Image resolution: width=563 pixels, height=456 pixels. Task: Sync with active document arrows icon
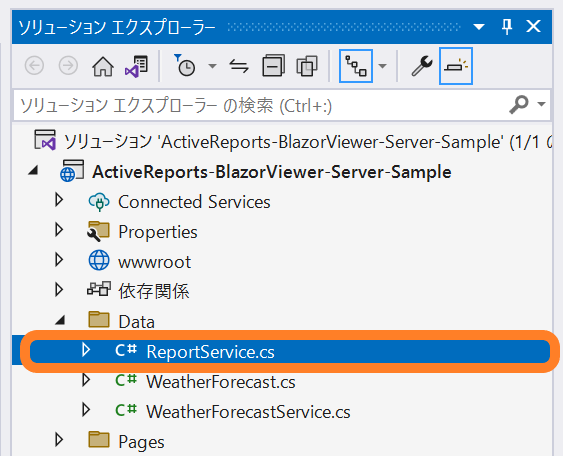click(x=239, y=66)
